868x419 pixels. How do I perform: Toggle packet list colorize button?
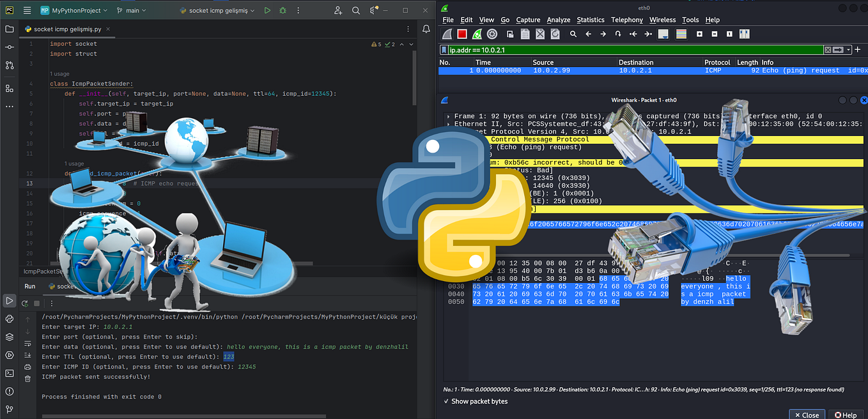coord(681,34)
